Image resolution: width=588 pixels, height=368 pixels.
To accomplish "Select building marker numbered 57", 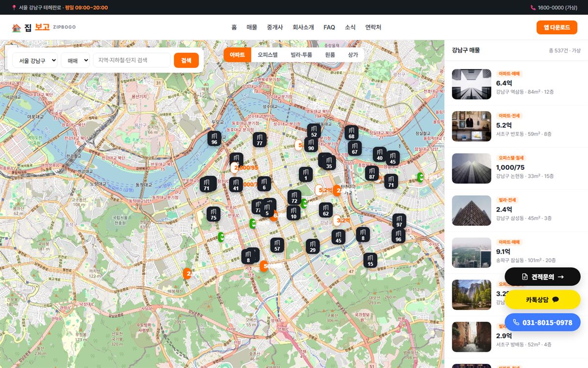I will [277, 245].
